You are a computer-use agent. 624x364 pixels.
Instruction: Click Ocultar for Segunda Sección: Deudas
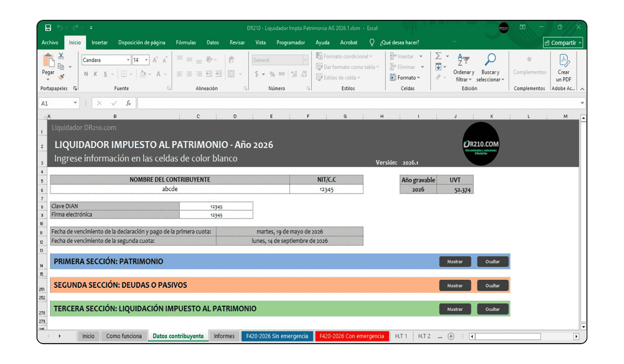click(x=493, y=285)
